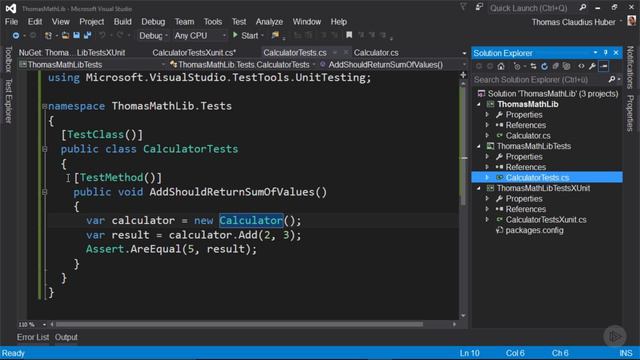Click the New Project icon
This screenshot has width=640, height=360.
[48, 36]
